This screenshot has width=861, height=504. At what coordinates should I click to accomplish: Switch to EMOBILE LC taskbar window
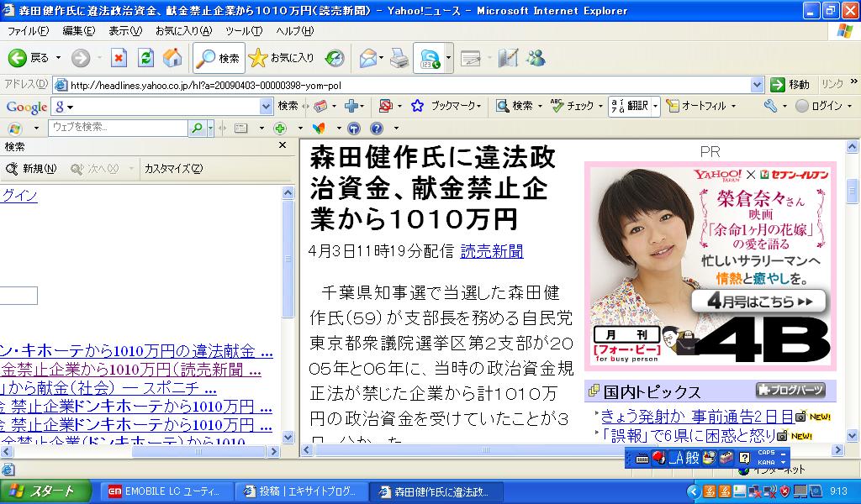click(x=166, y=491)
